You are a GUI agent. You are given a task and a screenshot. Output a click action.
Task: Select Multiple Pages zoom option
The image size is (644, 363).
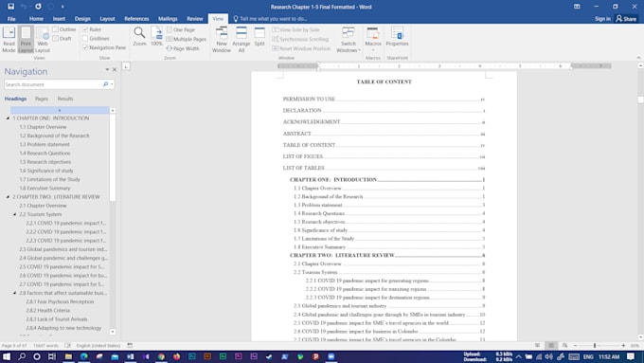(186, 39)
